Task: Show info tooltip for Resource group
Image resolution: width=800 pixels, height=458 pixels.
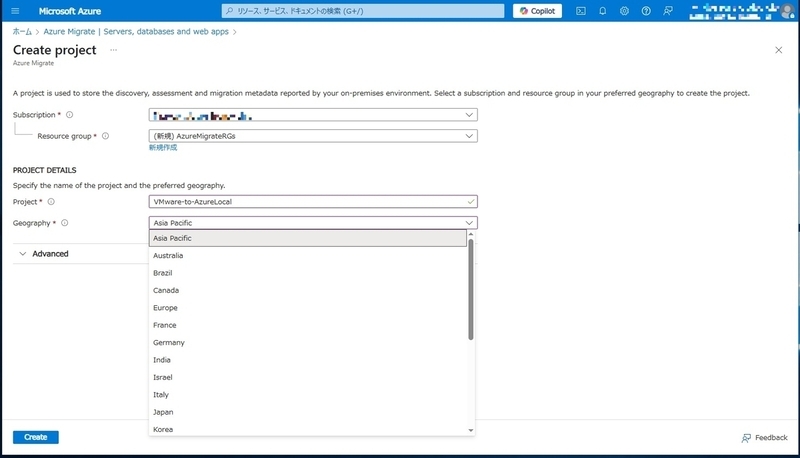Action: click(x=105, y=136)
